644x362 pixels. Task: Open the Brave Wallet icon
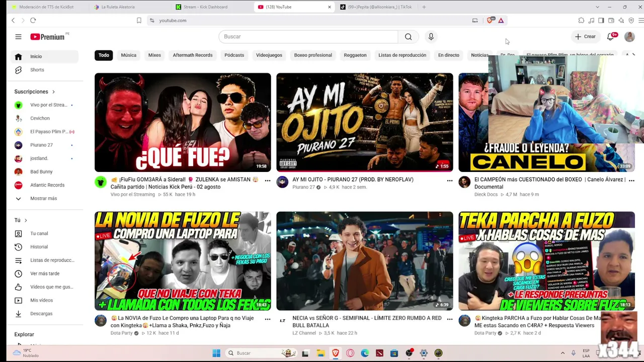point(611,21)
